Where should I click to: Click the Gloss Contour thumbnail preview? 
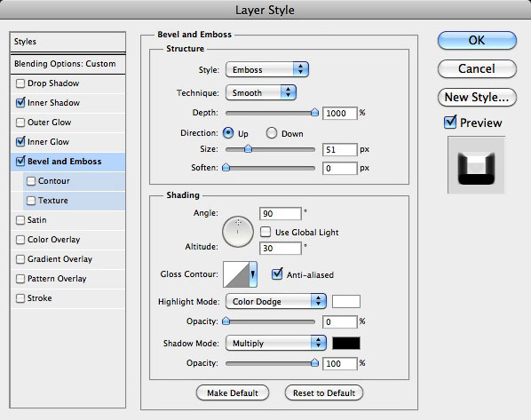pos(236,274)
